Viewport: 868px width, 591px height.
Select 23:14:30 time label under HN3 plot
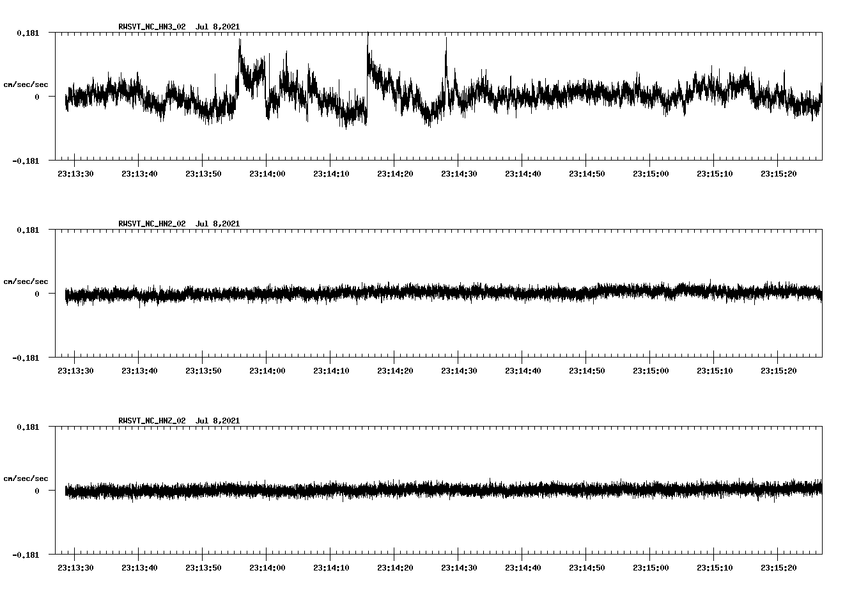click(x=459, y=174)
